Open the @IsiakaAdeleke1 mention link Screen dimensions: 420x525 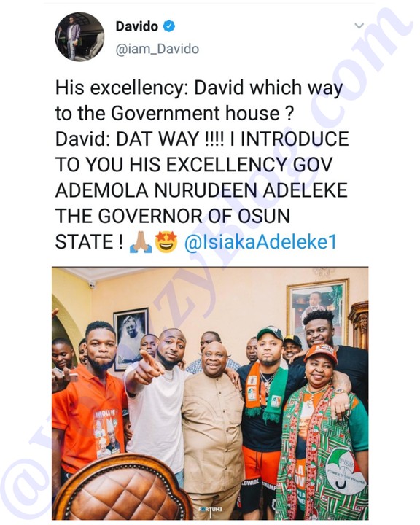tap(260, 242)
